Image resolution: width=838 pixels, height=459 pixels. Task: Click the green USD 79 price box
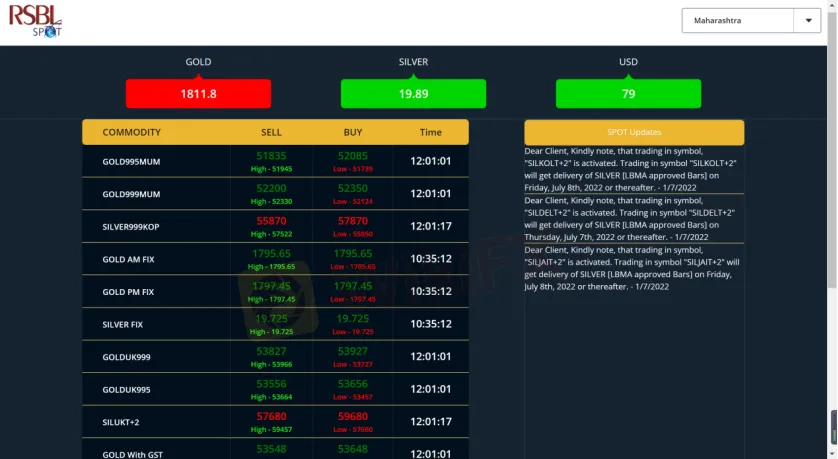pos(628,94)
